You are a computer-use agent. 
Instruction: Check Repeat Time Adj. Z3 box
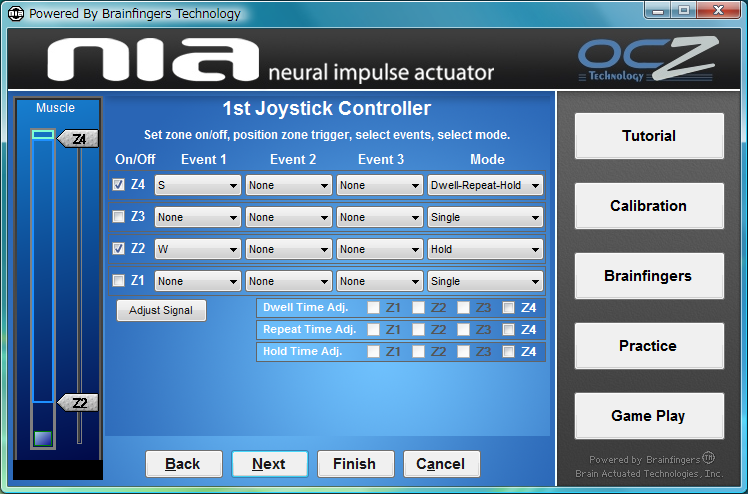(463, 329)
